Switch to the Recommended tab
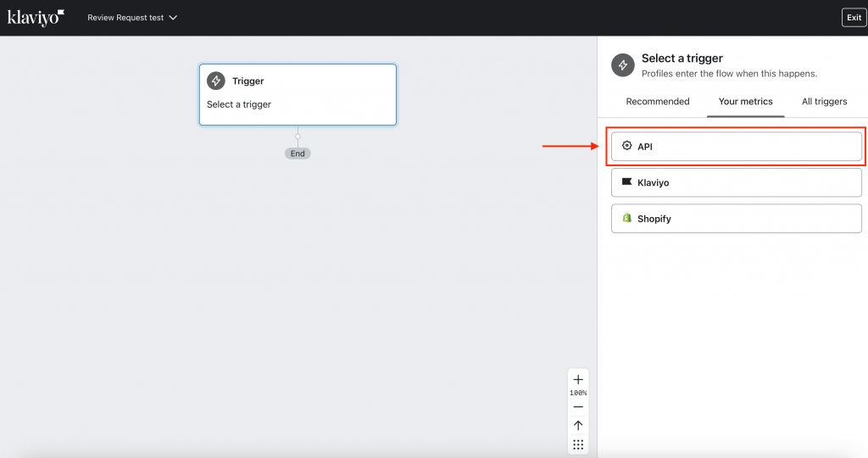868x458 pixels. pos(658,101)
